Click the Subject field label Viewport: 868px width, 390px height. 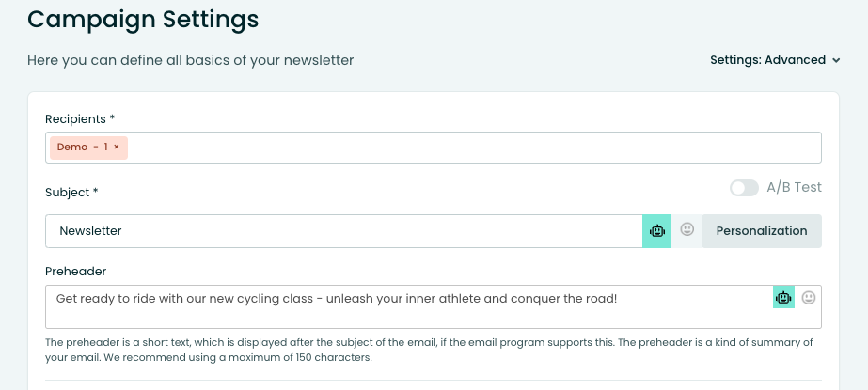click(71, 193)
